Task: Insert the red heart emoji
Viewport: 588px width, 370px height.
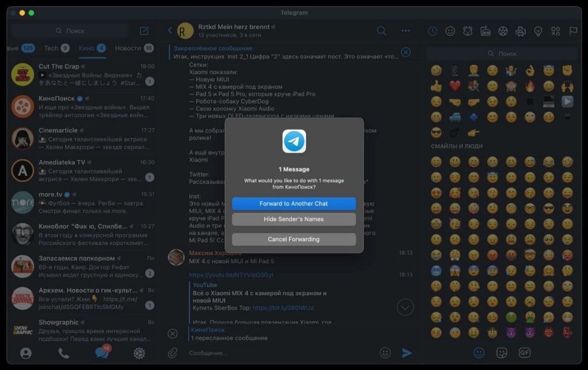Action: click(x=455, y=86)
